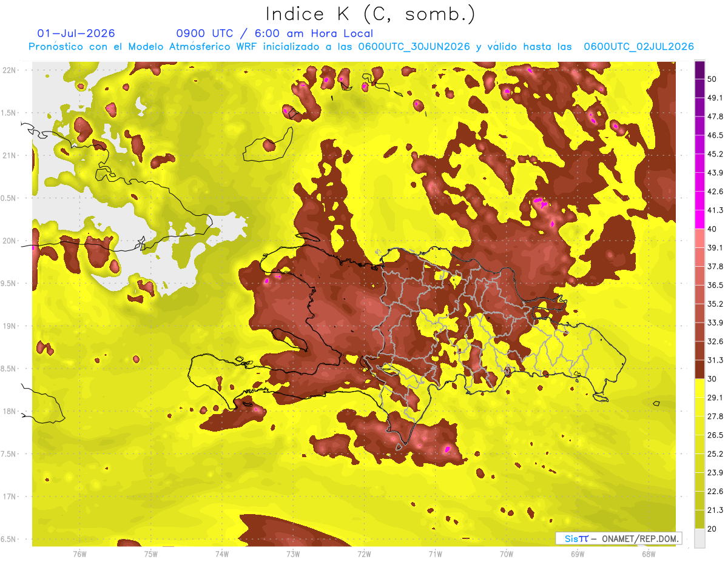Click the title "Indice K (C, somb.)"
The width and height of the screenshot is (728, 562).
tap(370, 13)
